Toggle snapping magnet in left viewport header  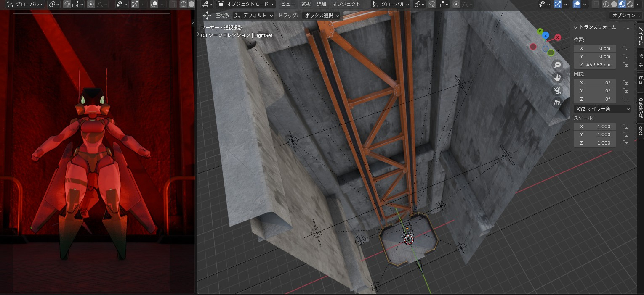67,4
